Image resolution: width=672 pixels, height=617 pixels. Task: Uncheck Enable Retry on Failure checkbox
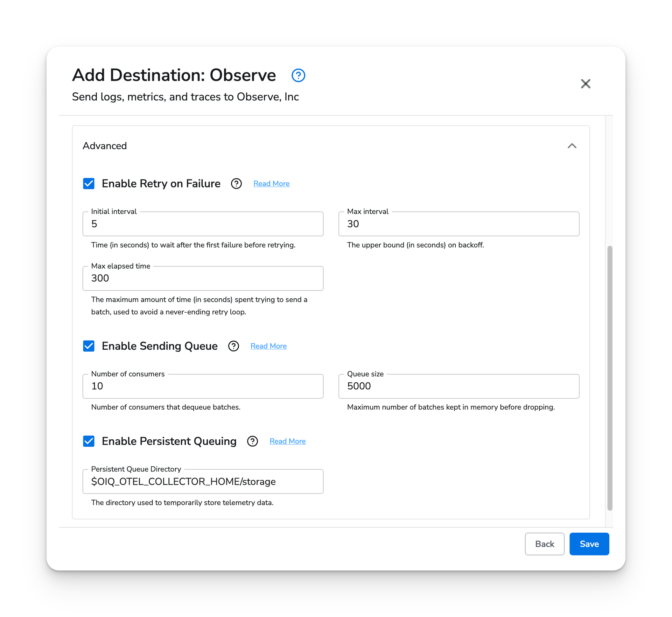click(x=89, y=183)
